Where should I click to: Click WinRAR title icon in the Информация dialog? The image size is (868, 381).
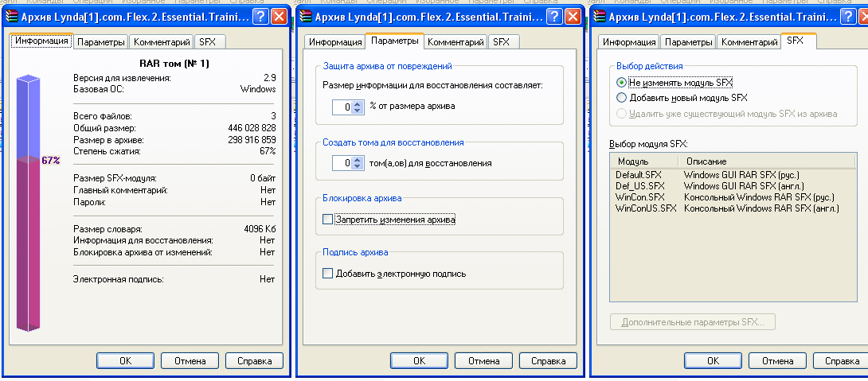[12, 17]
